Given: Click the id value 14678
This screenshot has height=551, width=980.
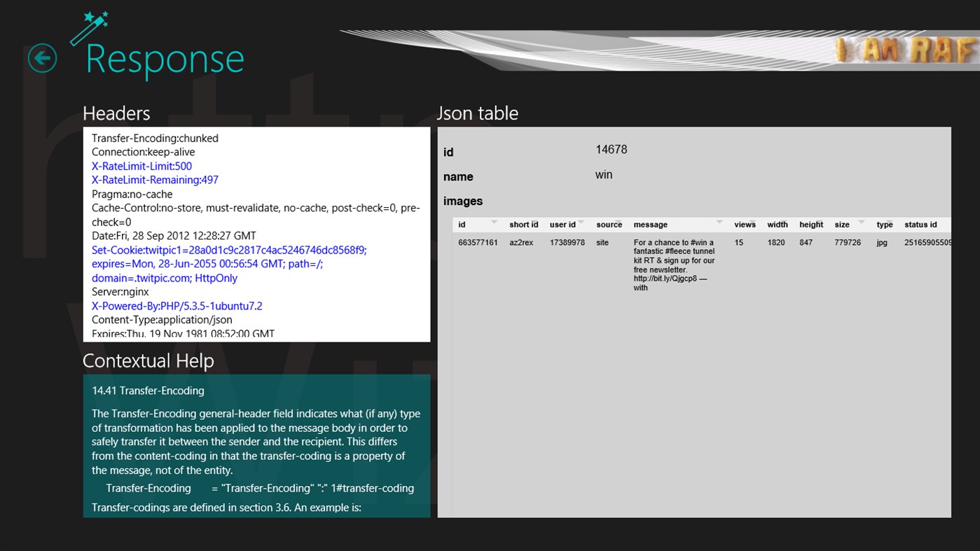Looking at the screenshot, I should point(611,149).
